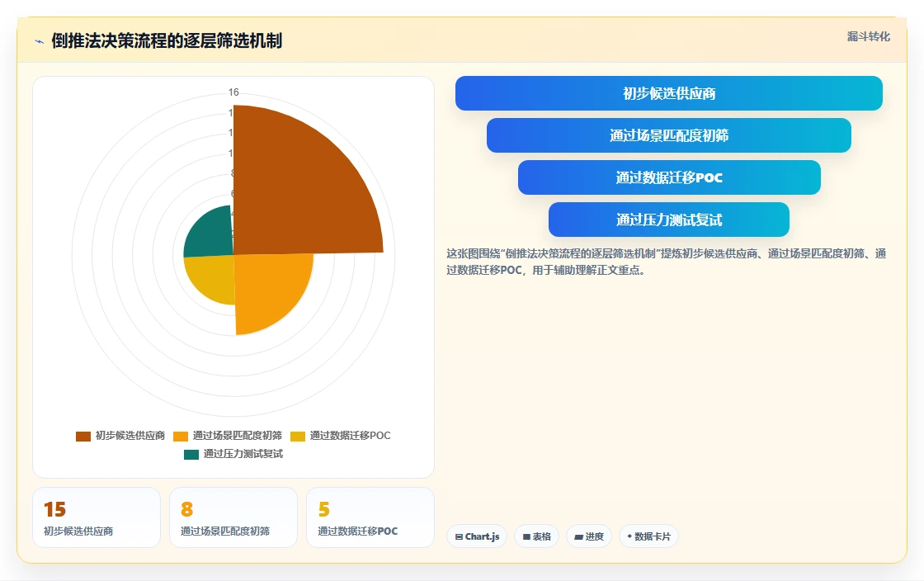Click the 通过压力测试复试 legend label
The height and width of the screenshot is (581, 924).
[243, 454]
